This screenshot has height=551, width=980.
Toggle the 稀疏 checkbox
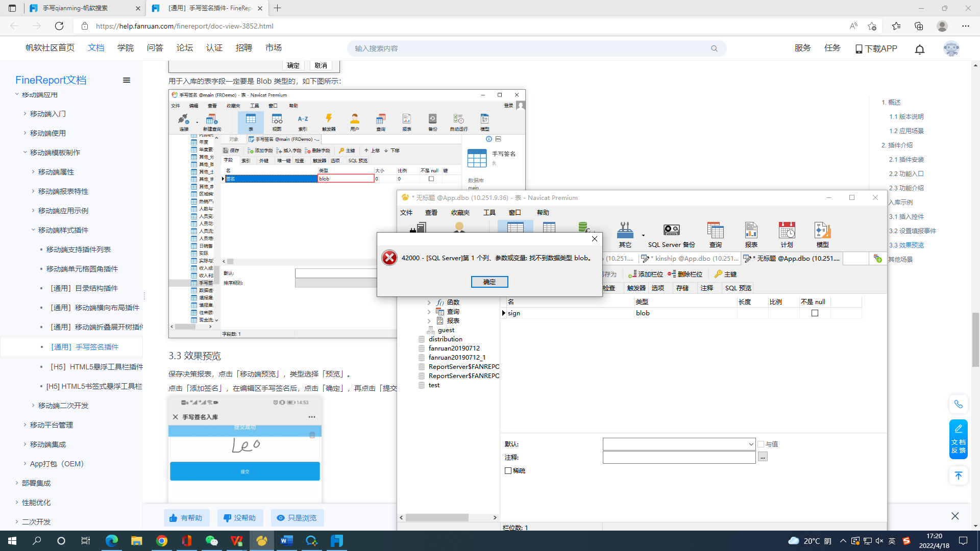point(508,470)
